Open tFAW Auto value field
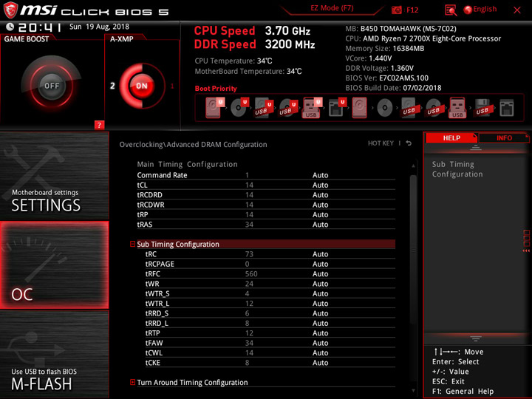 [x=320, y=343]
